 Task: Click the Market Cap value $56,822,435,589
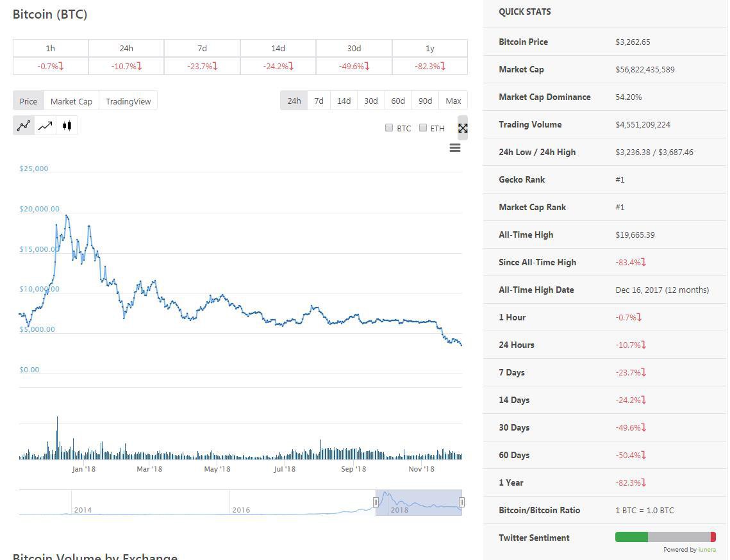645,69
